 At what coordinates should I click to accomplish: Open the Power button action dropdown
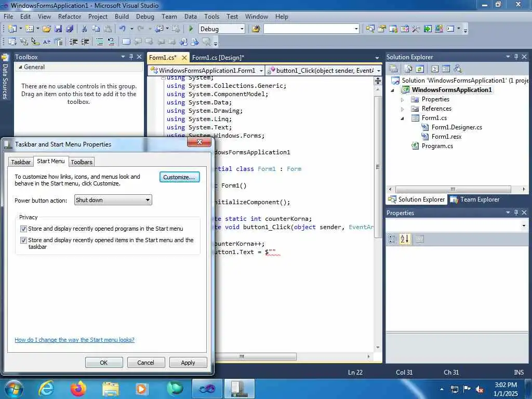[x=113, y=200]
